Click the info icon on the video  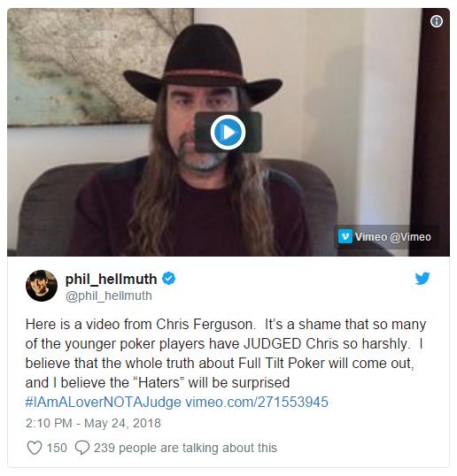coord(437,21)
